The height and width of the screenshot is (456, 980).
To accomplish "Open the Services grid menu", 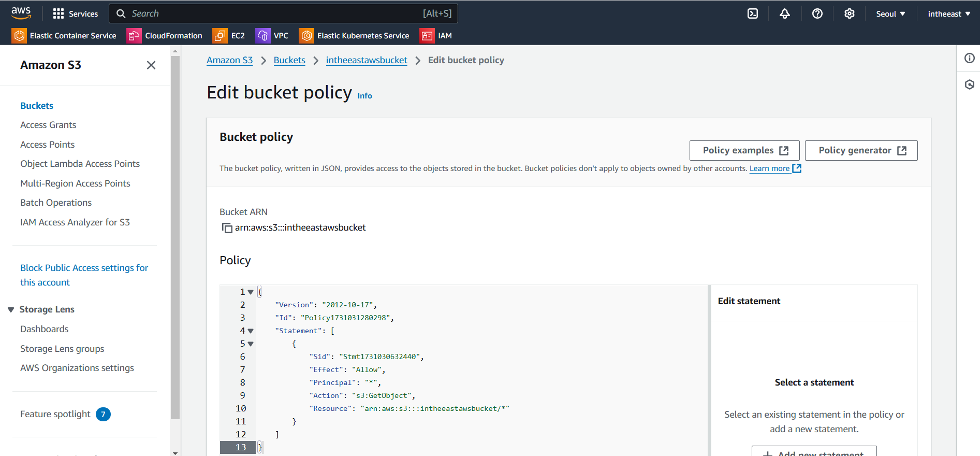I will (76, 14).
